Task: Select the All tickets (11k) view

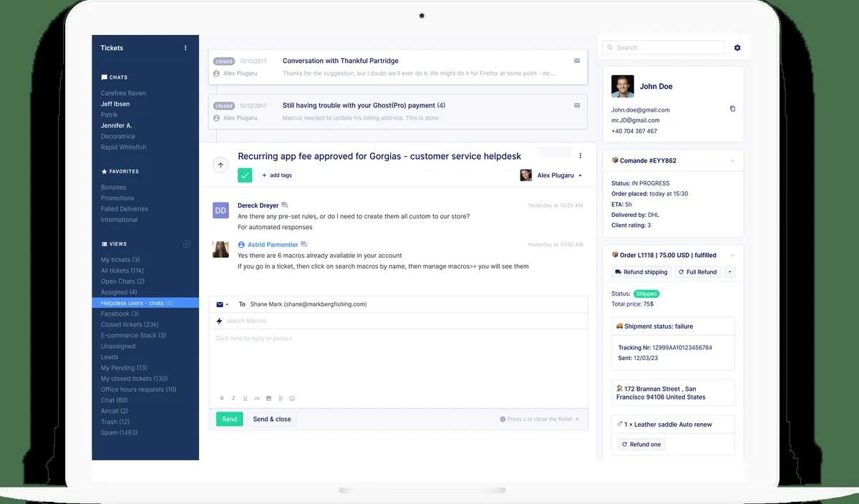Action: click(x=122, y=271)
